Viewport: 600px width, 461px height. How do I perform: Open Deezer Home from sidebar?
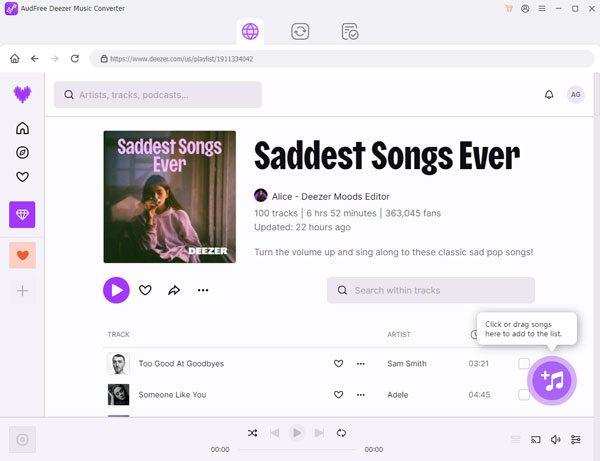[23, 128]
